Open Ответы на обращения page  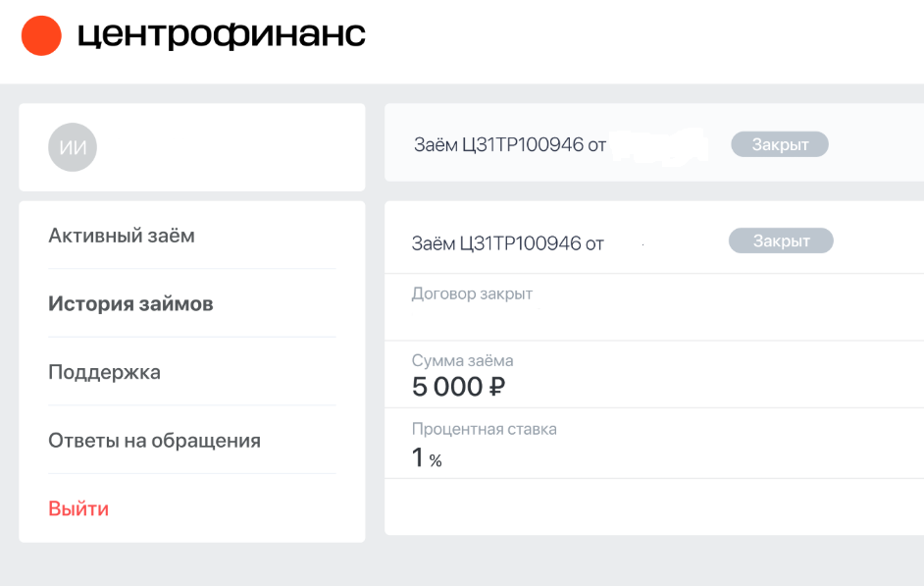[x=154, y=441]
